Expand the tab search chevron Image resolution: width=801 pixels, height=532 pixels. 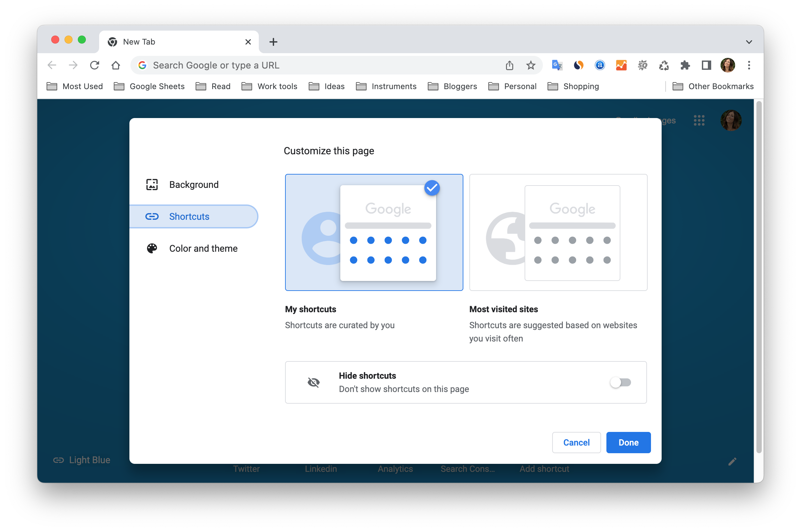[x=749, y=42]
